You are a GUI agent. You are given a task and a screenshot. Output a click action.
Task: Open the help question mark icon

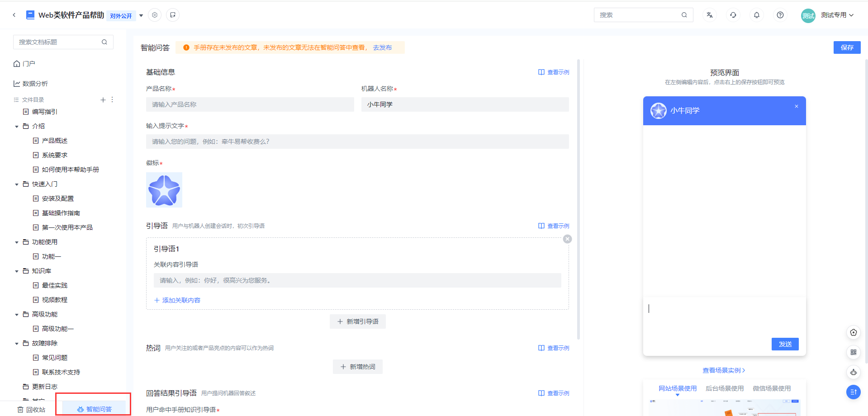click(x=780, y=15)
